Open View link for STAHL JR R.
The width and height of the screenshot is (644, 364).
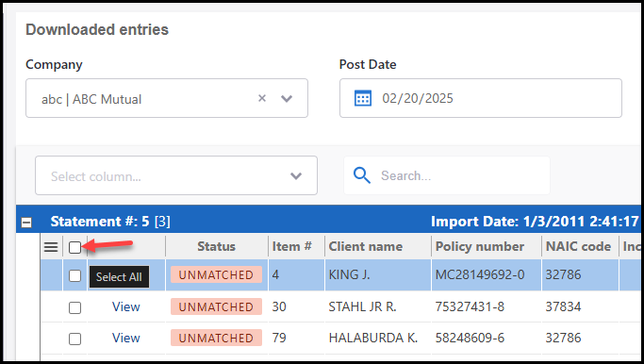pyautogui.click(x=125, y=306)
